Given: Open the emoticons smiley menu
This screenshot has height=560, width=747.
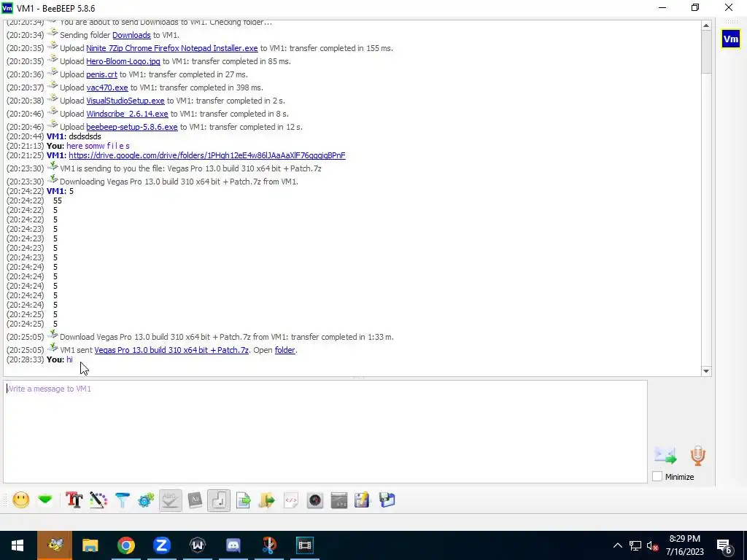Looking at the screenshot, I should click(x=21, y=500).
